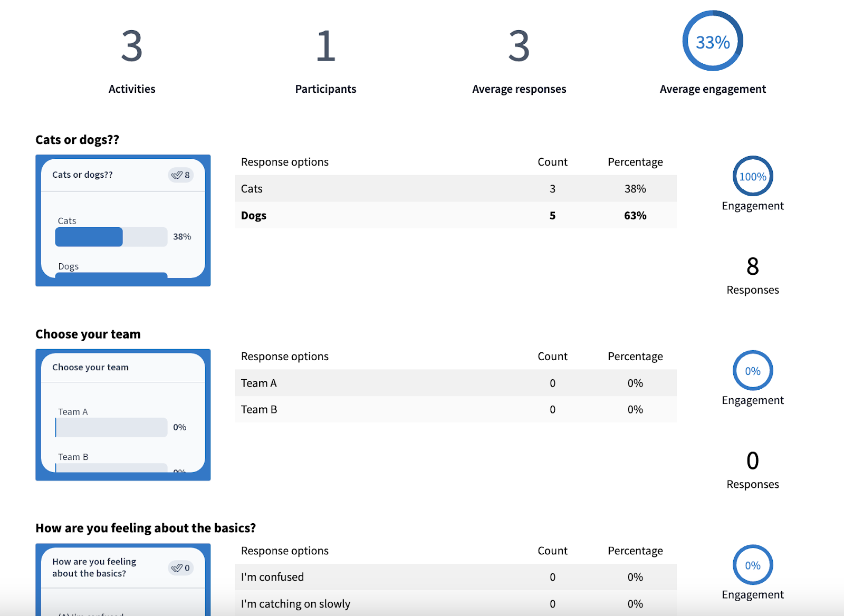The image size is (844, 616).
Task: Click the 100% Engagement circle for Cats or dogs??
Action: 752,177
